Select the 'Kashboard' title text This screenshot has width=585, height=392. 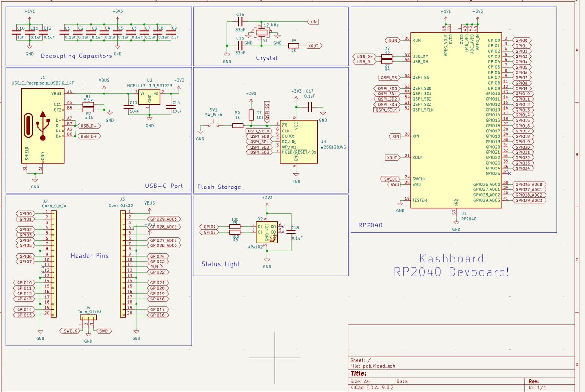coord(452,259)
